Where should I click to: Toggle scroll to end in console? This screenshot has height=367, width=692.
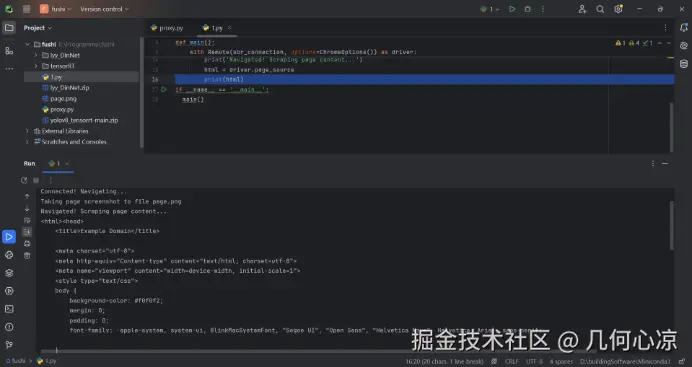[x=27, y=232]
